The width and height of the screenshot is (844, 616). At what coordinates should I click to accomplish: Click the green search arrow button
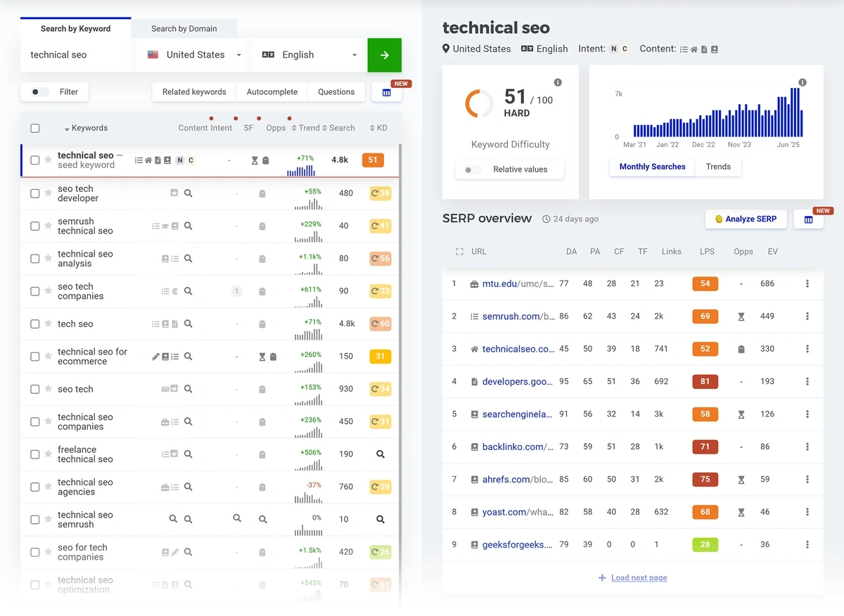click(384, 55)
